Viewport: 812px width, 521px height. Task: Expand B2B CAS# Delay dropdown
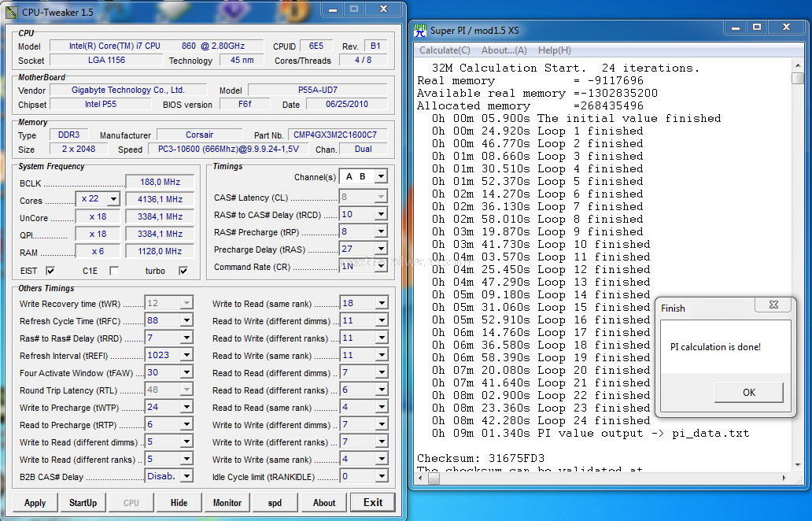coord(186,476)
